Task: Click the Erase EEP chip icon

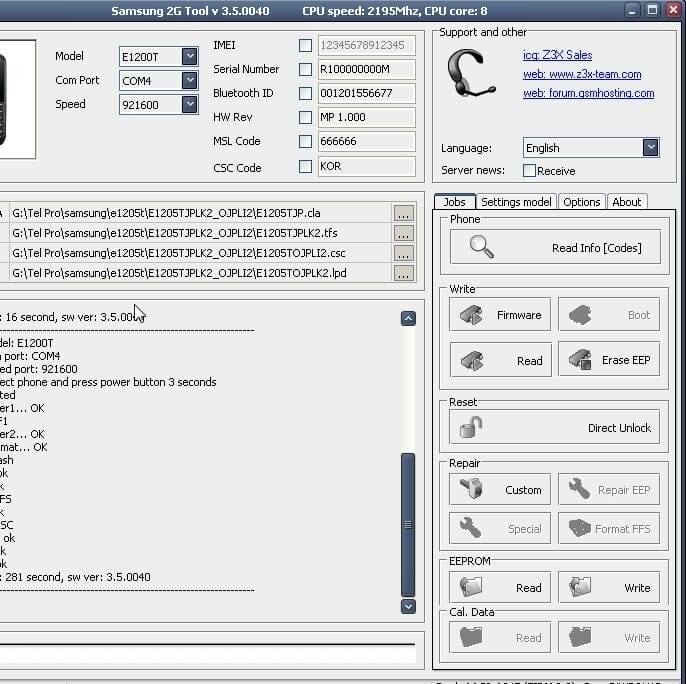Action: coord(581,360)
